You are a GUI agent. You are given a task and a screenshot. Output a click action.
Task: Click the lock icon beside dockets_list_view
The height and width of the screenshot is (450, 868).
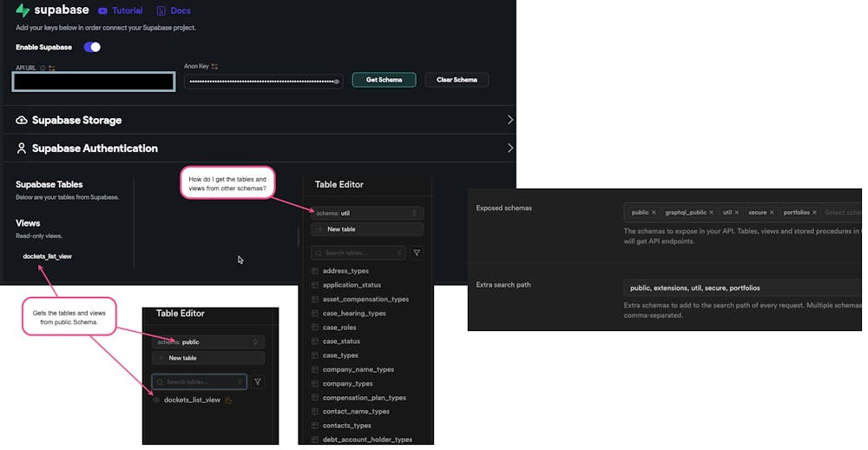228,400
